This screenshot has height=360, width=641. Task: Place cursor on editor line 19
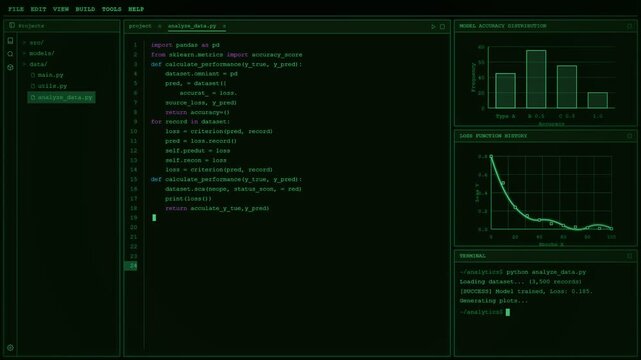tap(154, 218)
